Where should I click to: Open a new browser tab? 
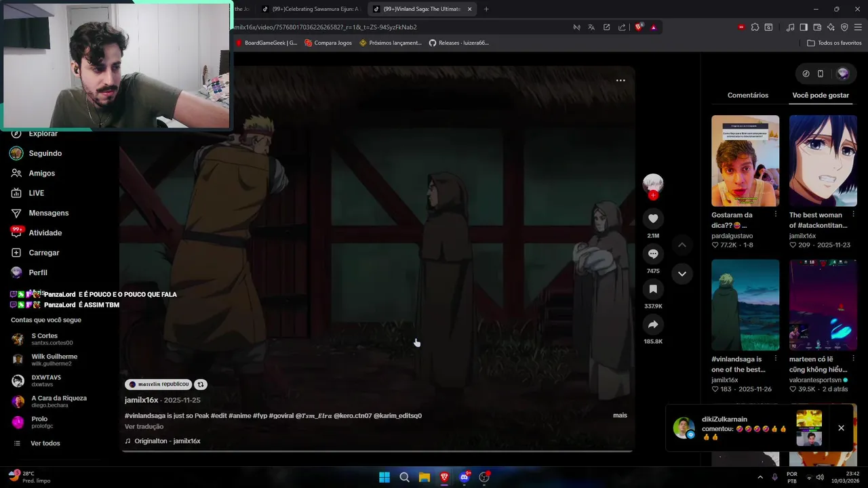(x=486, y=9)
